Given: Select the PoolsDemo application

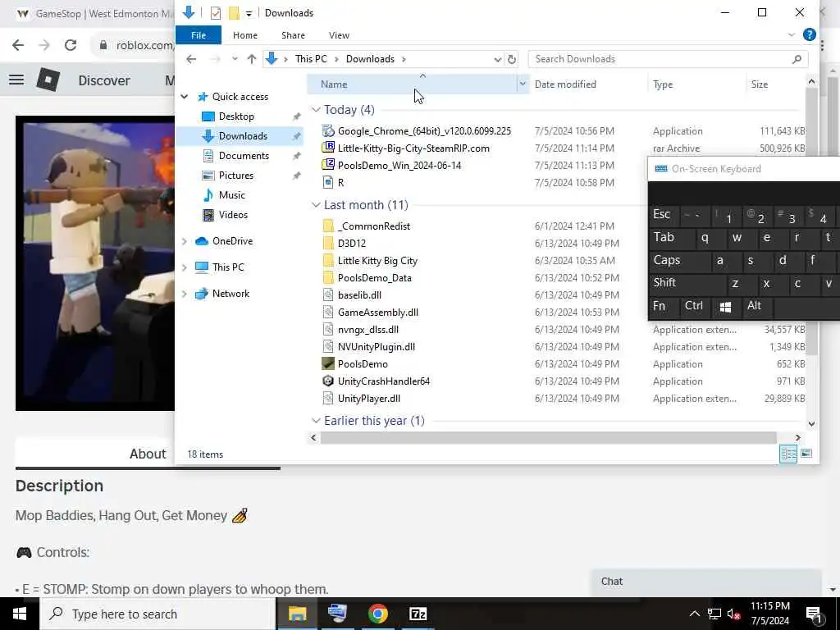Looking at the screenshot, I should coord(362,364).
